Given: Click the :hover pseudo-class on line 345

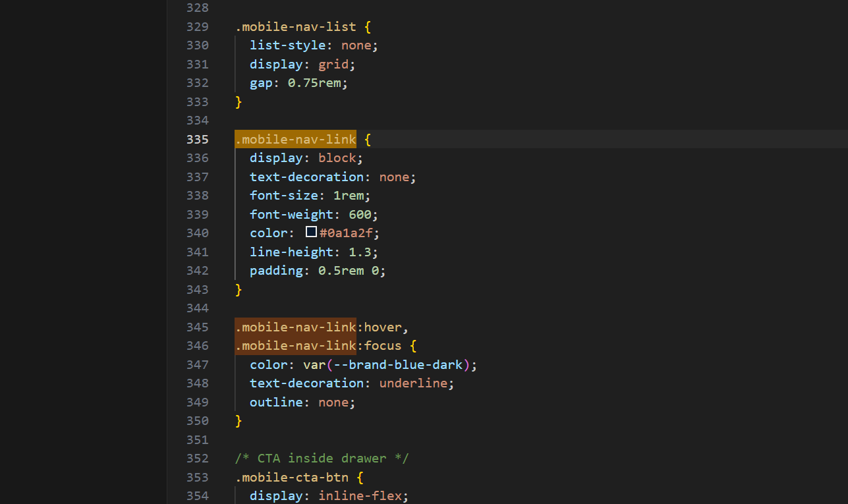Looking at the screenshot, I should pos(382,327).
